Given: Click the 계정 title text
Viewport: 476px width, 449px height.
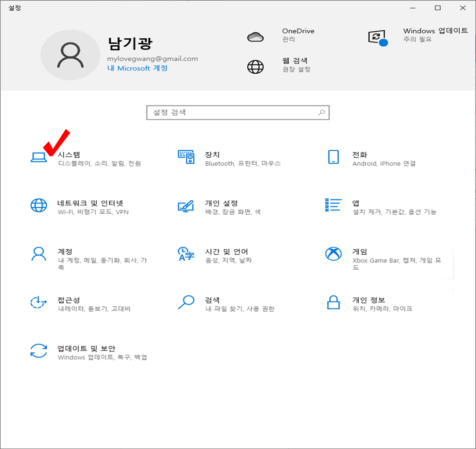Looking at the screenshot, I should tap(65, 252).
